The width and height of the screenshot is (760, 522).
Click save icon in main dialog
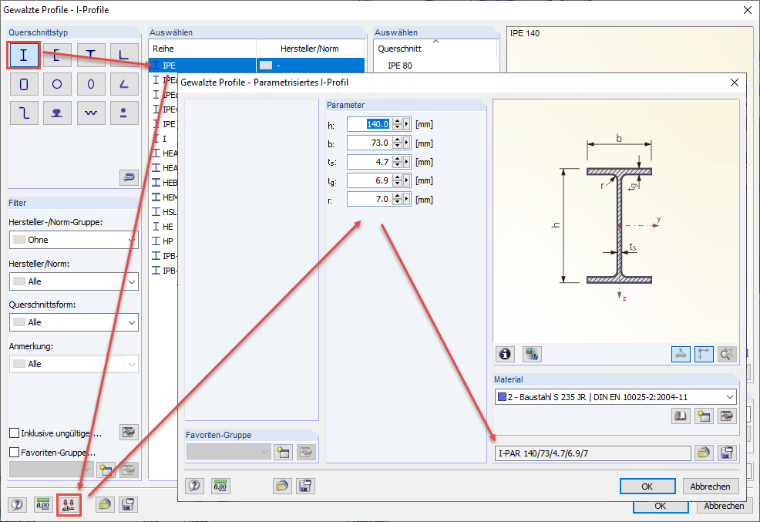[x=128, y=505]
